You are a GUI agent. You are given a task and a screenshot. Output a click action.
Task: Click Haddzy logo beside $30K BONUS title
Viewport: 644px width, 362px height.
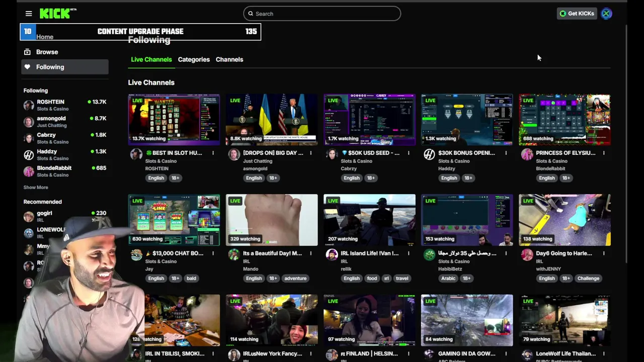coord(429,154)
